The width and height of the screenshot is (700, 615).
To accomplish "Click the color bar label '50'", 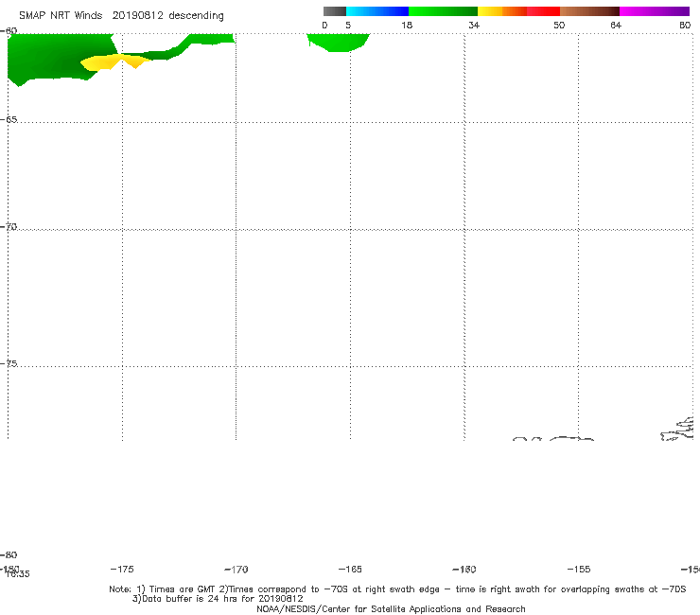I will tap(559, 25).
